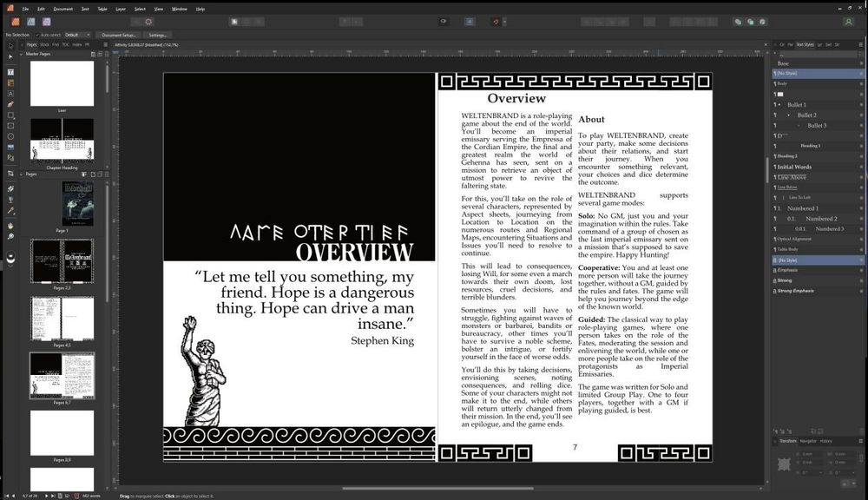Open the Layer menu
The image size is (868, 500).
[120, 9]
